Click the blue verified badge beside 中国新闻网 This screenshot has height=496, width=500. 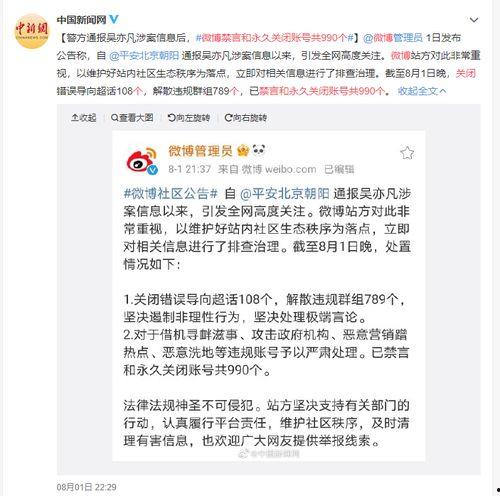click(x=114, y=20)
